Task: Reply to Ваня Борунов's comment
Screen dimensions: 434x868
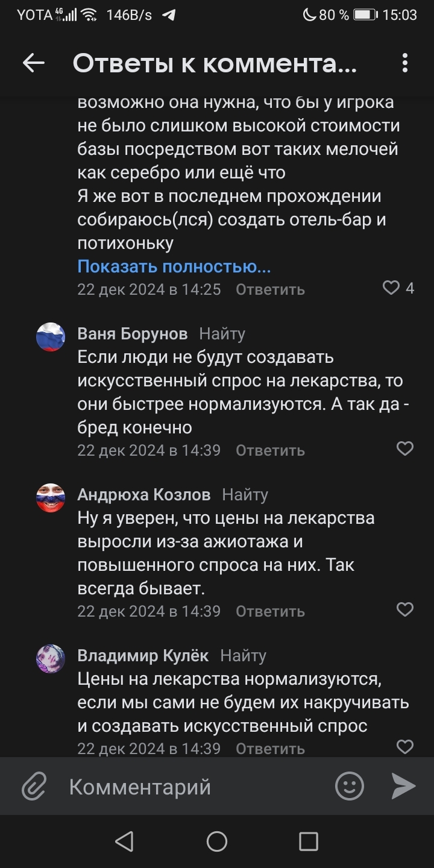Action: click(x=270, y=450)
